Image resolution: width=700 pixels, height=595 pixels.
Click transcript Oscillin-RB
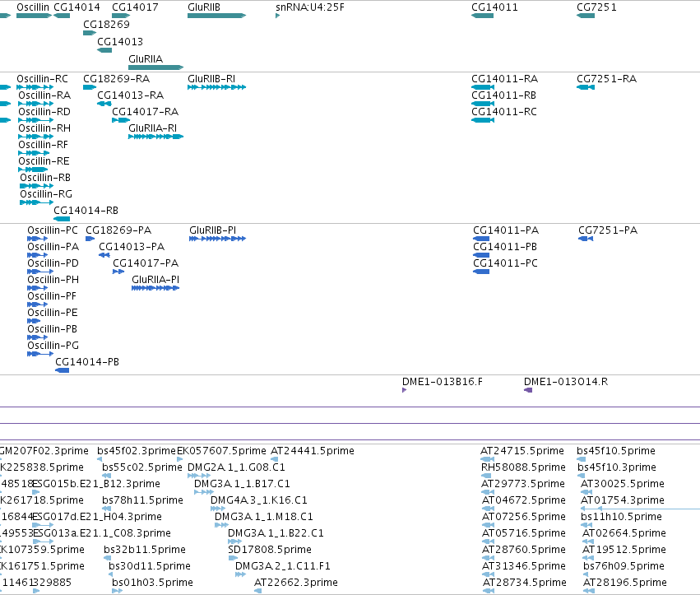tap(45, 178)
